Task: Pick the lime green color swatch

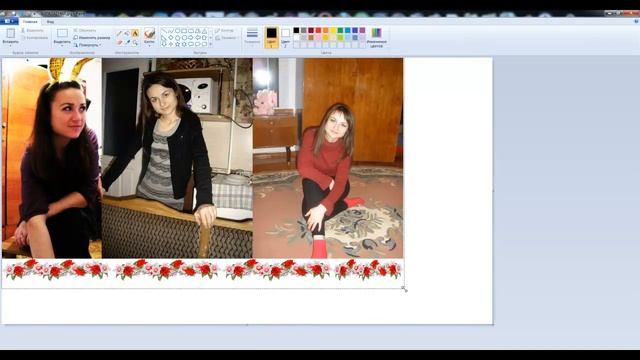Action: tap(340, 38)
